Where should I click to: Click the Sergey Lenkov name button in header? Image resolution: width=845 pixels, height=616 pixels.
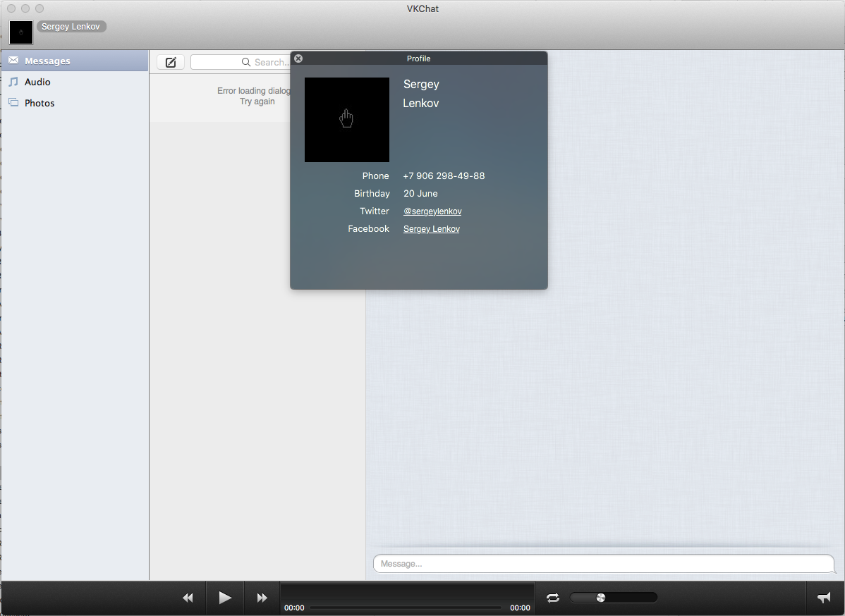(x=71, y=26)
